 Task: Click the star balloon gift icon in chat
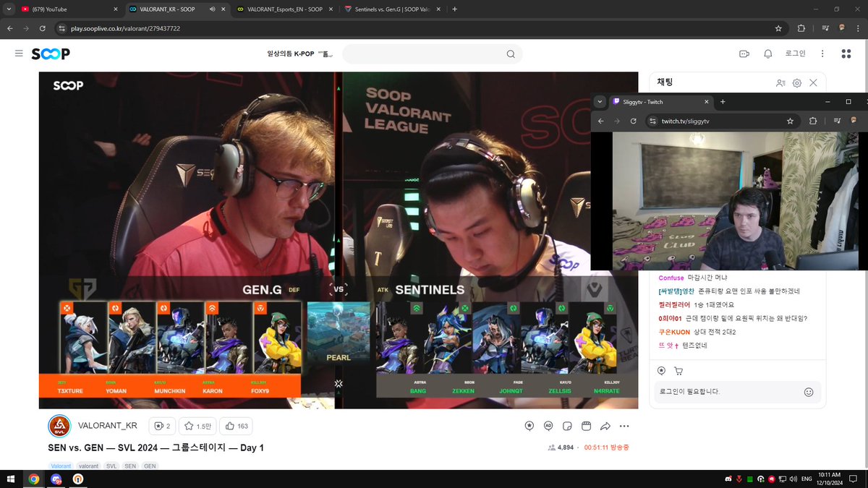[x=661, y=371]
